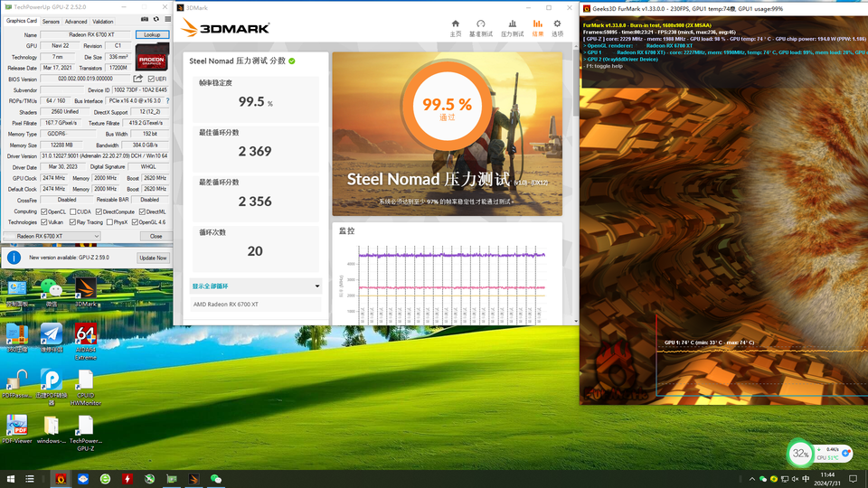Expand hidden system tray icons chevron
The height and width of the screenshot is (488, 868).
(x=751, y=479)
